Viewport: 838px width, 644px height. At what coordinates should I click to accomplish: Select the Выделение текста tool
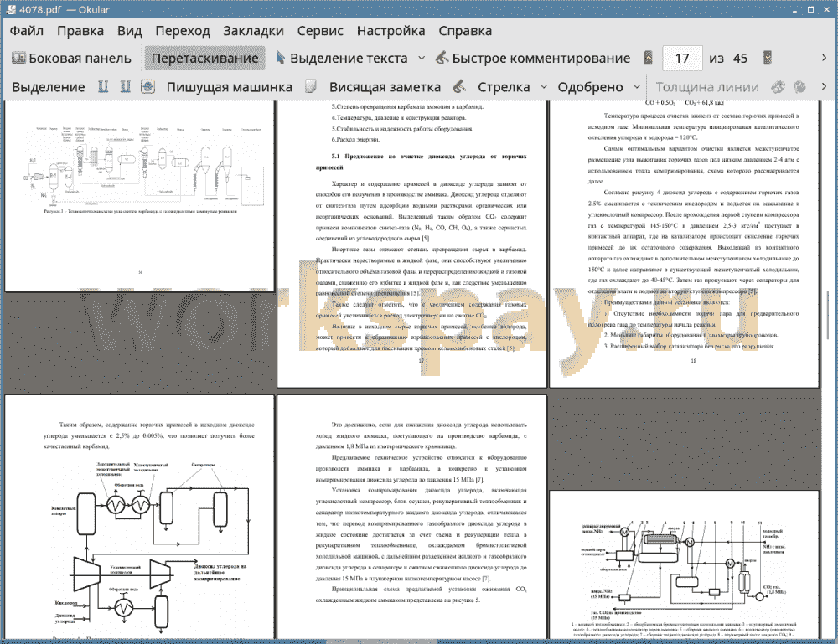click(x=342, y=59)
